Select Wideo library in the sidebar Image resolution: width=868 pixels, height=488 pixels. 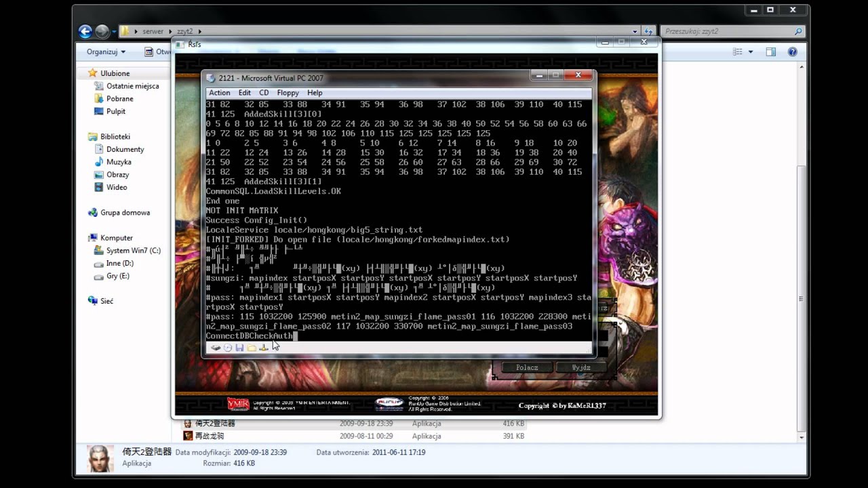pos(117,187)
